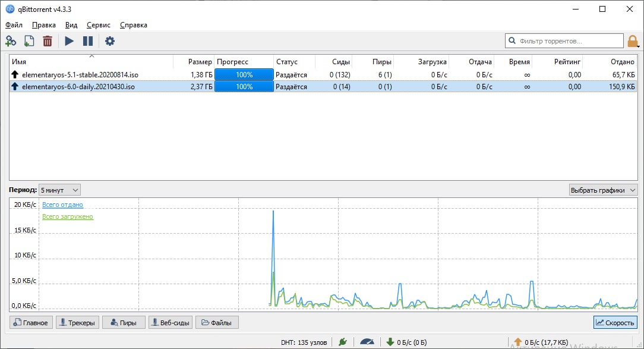Viewport: 644px width, 349px height.
Task: Switch to the Веб-сиды tab
Action: pyautogui.click(x=171, y=323)
